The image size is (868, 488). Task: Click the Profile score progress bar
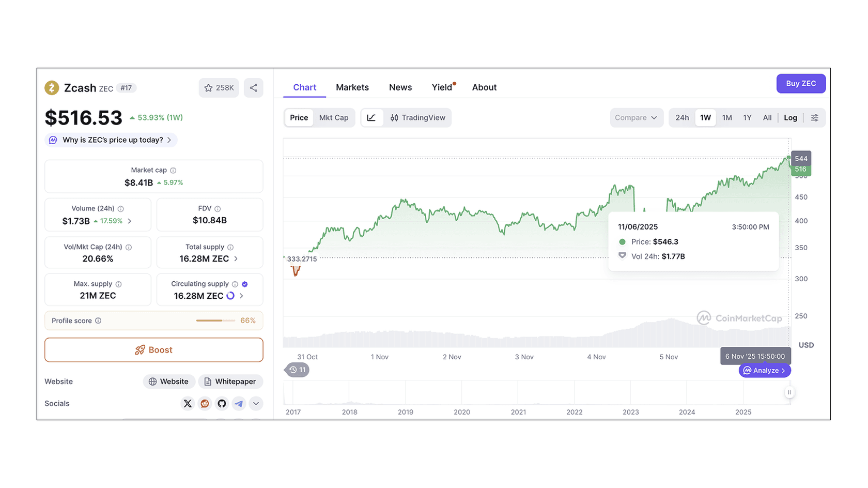click(x=215, y=321)
